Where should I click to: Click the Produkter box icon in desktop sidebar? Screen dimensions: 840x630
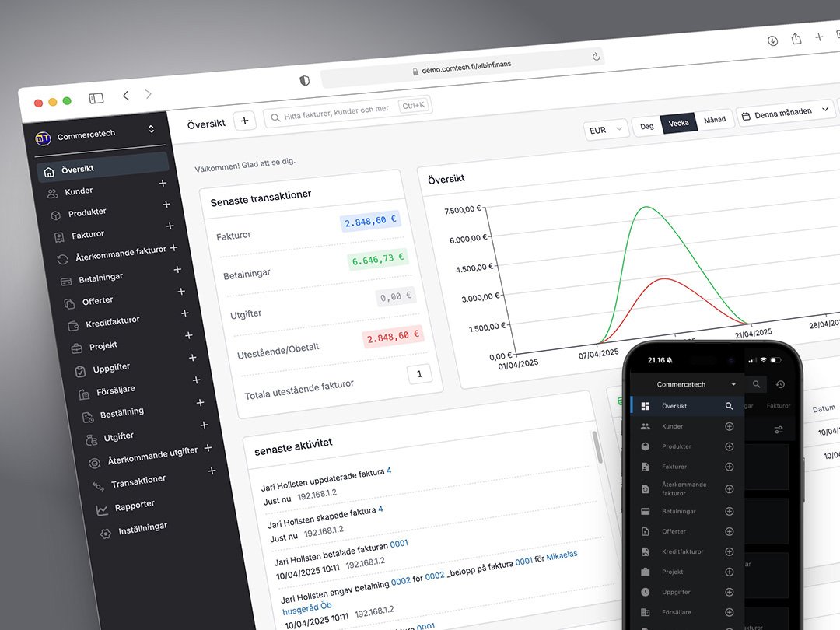click(x=55, y=215)
